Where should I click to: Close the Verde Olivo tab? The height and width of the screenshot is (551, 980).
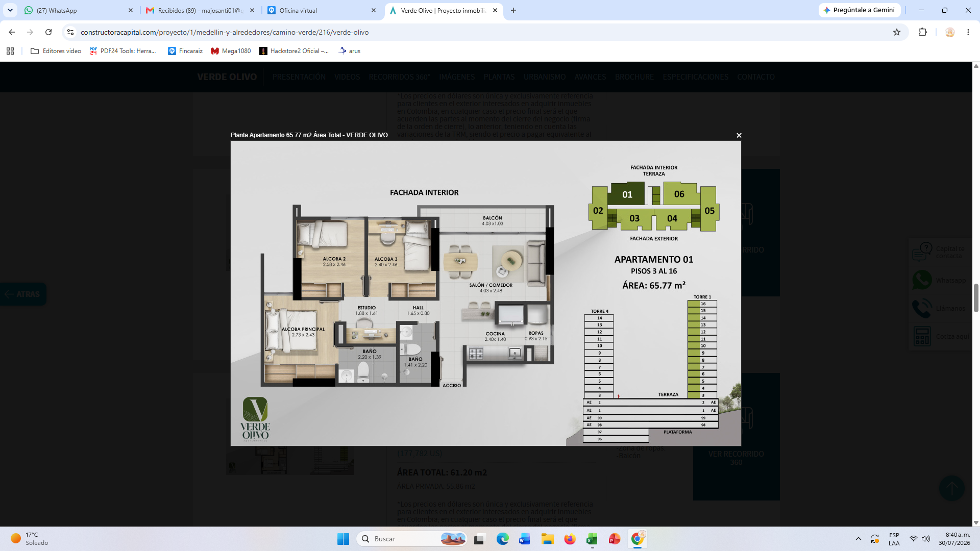[495, 10]
